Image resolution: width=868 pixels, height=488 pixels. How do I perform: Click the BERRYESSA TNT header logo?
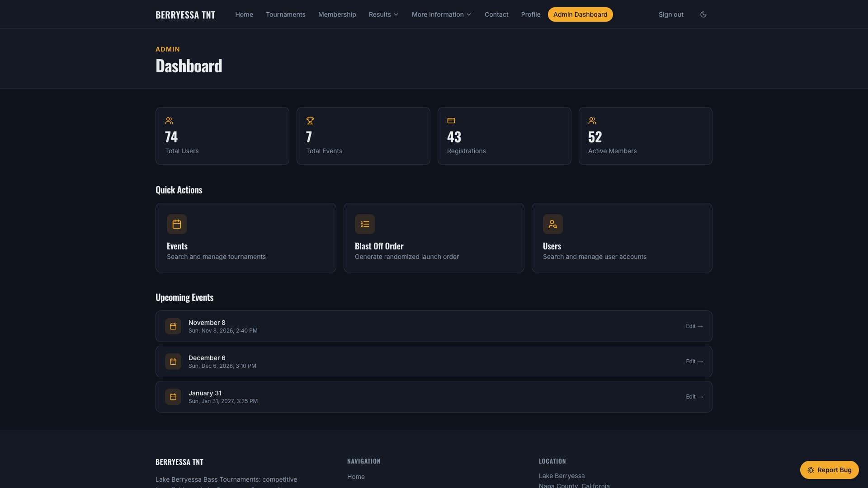coord(185,14)
